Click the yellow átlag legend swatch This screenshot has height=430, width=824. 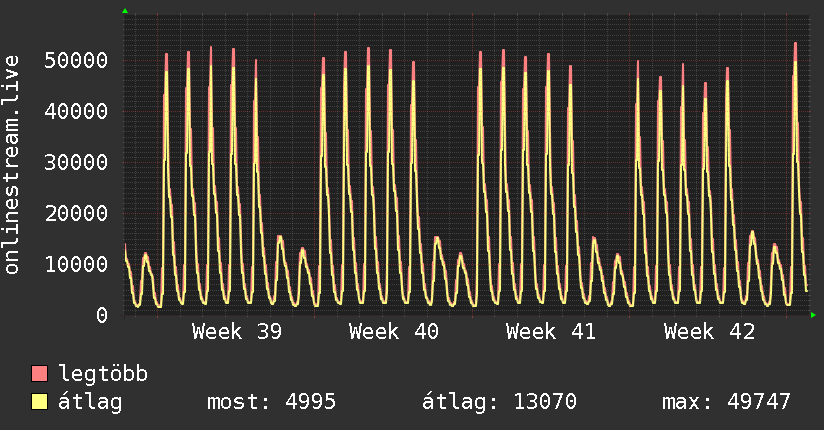[x=39, y=402]
